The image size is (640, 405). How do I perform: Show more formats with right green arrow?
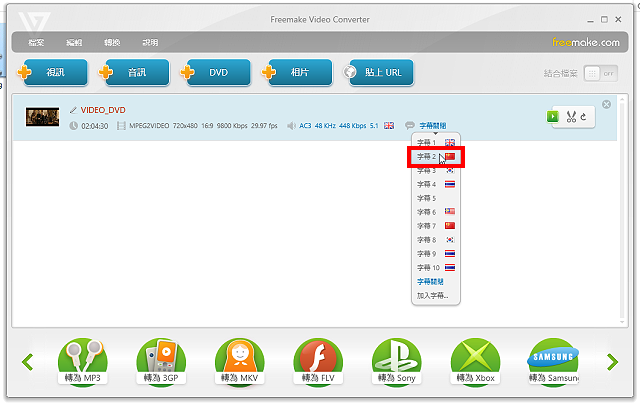612,362
